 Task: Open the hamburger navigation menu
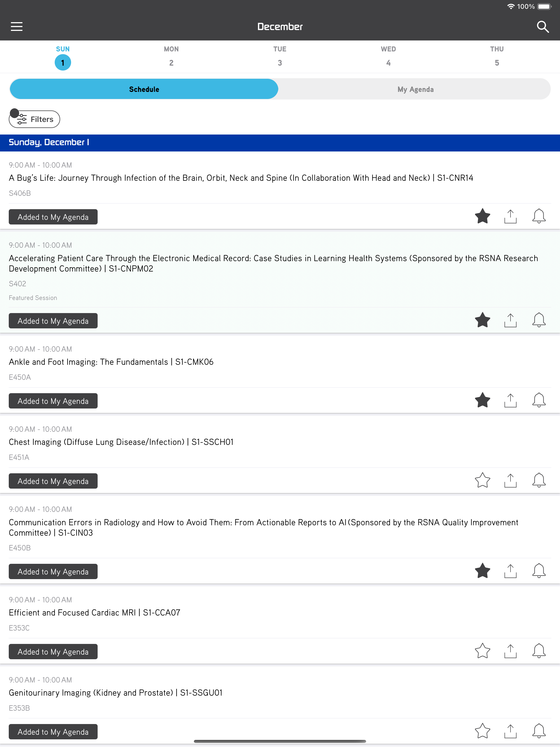pos(17,27)
